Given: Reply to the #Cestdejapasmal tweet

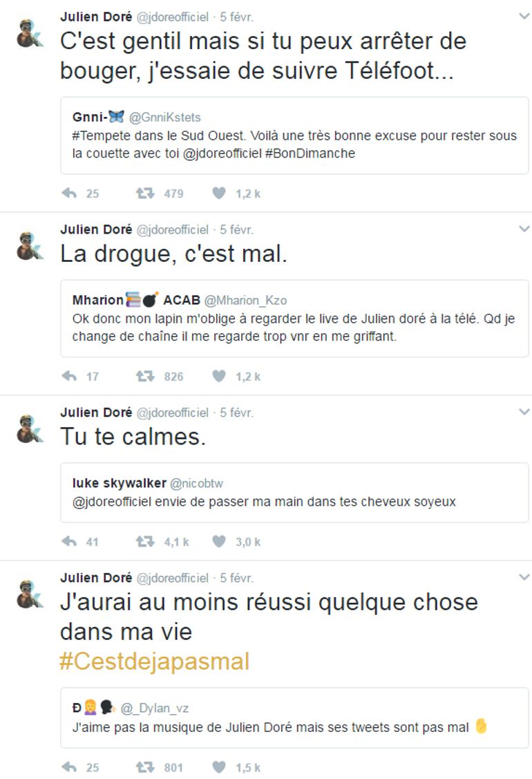Looking at the screenshot, I should tap(69, 767).
